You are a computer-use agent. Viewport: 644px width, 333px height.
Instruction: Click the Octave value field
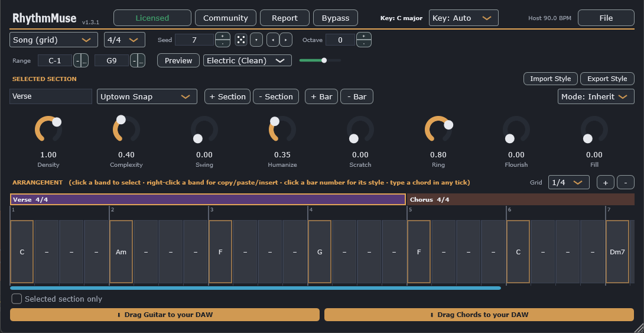[x=340, y=40]
